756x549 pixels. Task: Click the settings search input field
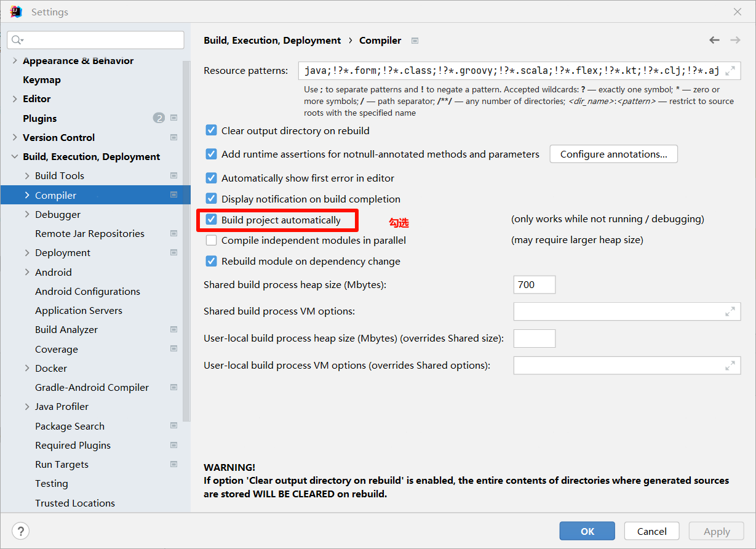(x=95, y=40)
